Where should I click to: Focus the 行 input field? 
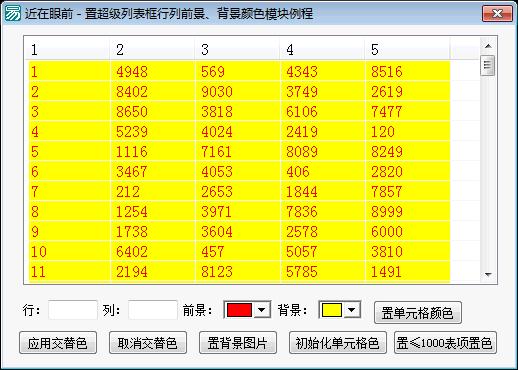point(73,310)
